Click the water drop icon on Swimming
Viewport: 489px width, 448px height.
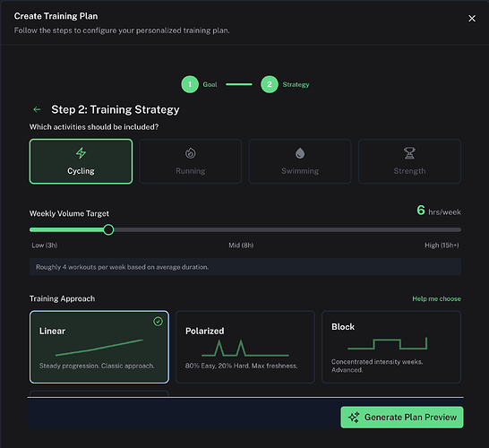300,153
